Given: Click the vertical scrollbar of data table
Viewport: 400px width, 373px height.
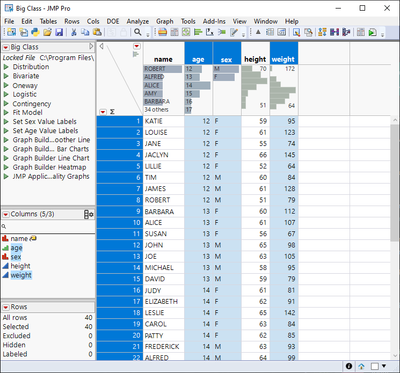Looking at the screenshot, I should pyautogui.click(x=395, y=182).
